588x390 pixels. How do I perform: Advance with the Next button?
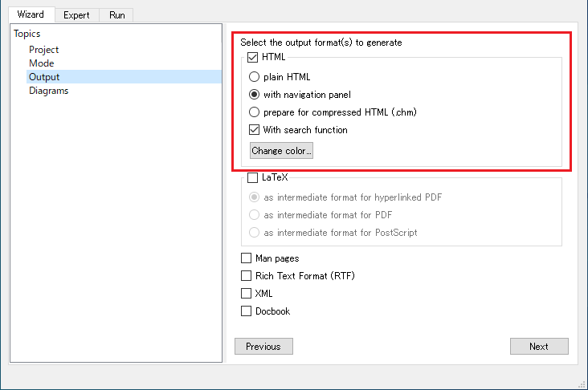pos(539,346)
